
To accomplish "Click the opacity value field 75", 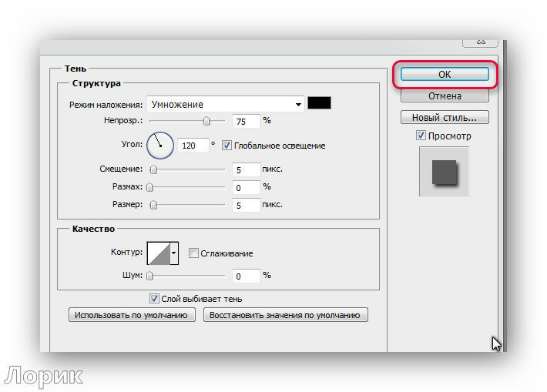I will pyautogui.click(x=247, y=122).
